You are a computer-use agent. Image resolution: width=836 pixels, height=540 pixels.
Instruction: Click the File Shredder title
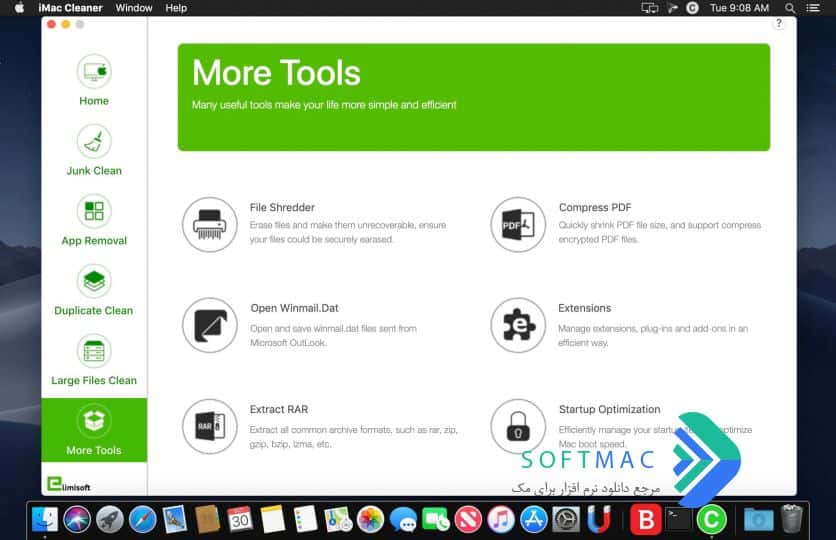282,207
